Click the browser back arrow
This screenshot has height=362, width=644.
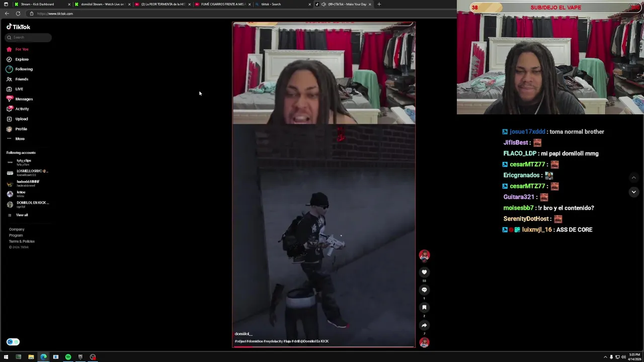[7, 14]
